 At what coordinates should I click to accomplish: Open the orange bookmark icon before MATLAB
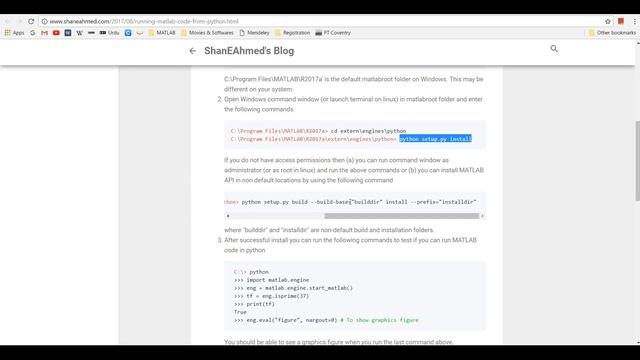pyautogui.click(x=140, y=33)
